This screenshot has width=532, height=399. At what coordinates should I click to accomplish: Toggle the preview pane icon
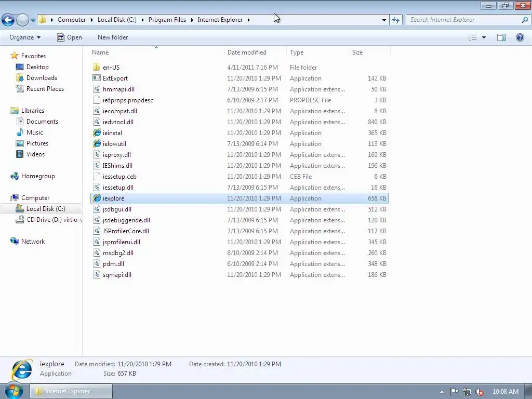pos(501,37)
